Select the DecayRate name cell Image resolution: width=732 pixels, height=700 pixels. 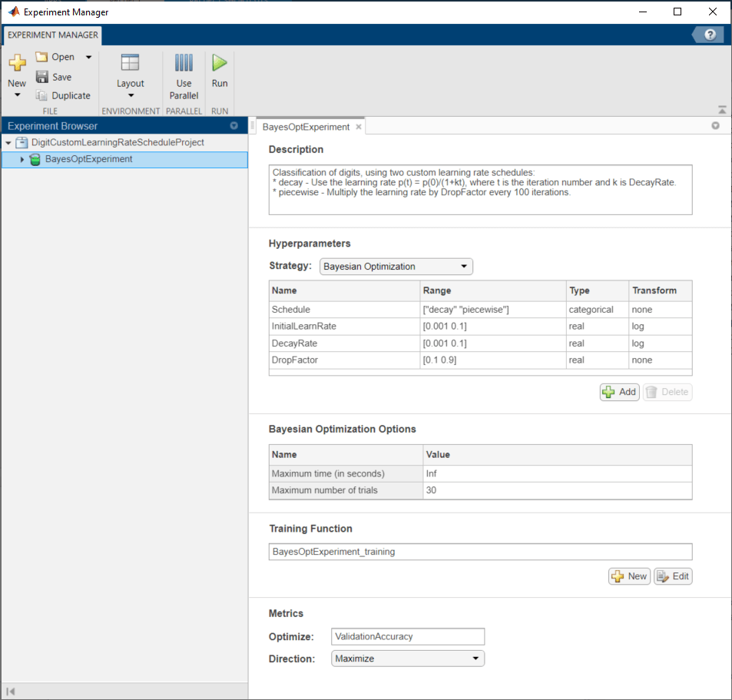click(345, 343)
